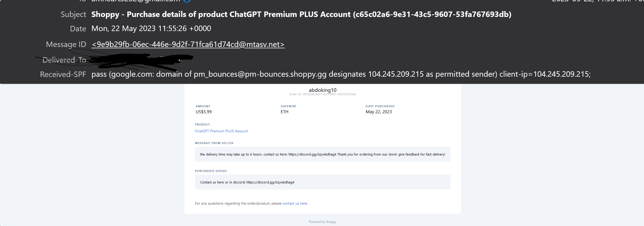This screenshot has width=644, height=226.
Task: Open Discord invite in Message From Seller
Action: [312, 154]
